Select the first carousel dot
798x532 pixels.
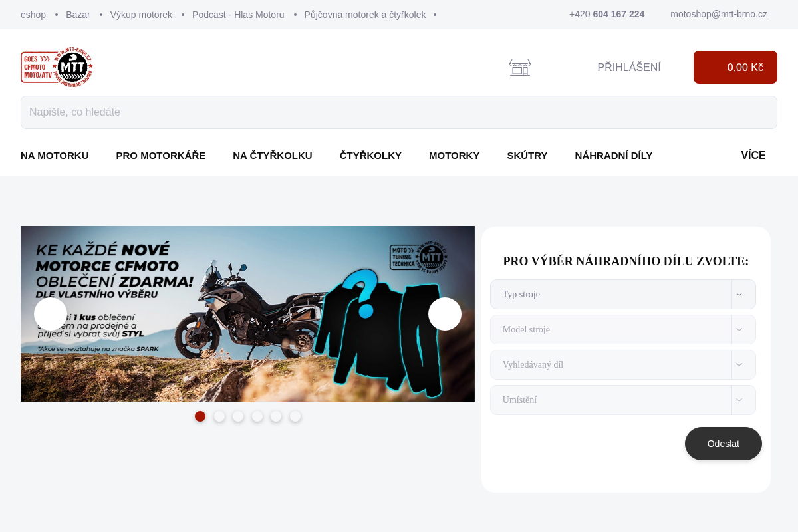pos(200,416)
